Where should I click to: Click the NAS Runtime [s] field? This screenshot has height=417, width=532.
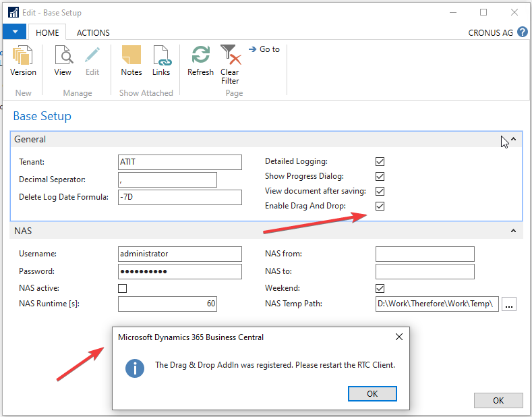(167, 304)
